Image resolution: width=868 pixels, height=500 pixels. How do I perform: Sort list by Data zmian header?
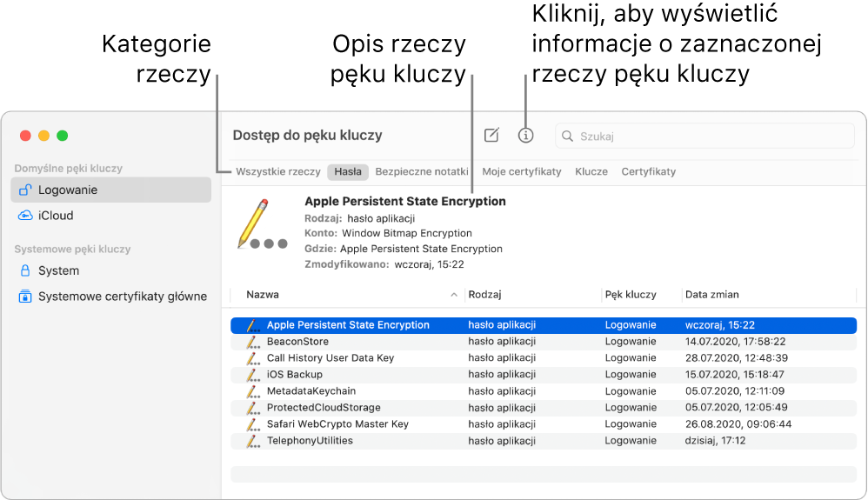[711, 295]
